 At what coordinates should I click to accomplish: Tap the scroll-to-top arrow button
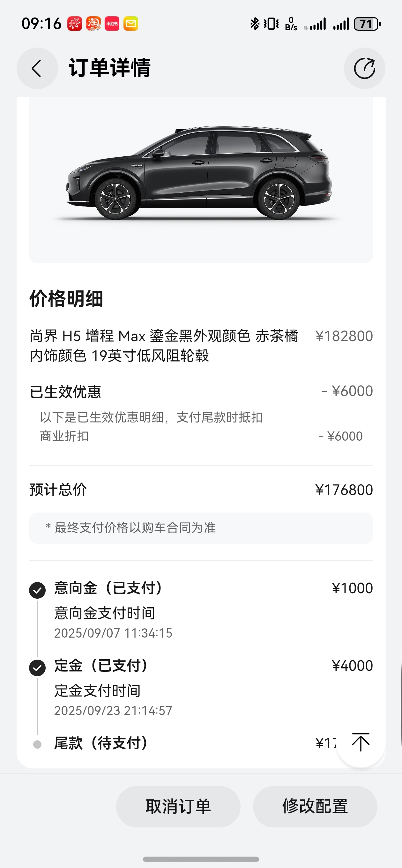361,743
